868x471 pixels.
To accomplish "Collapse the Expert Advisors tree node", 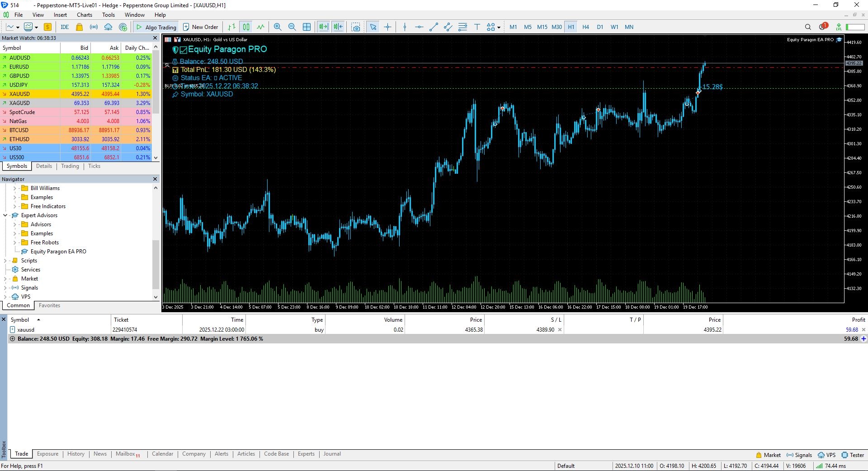I will 5,215.
